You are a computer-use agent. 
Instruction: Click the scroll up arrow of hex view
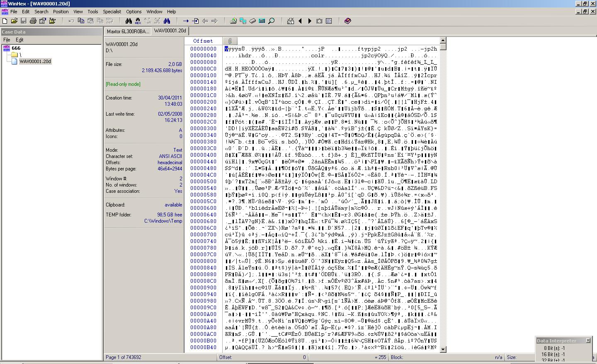point(443,41)
